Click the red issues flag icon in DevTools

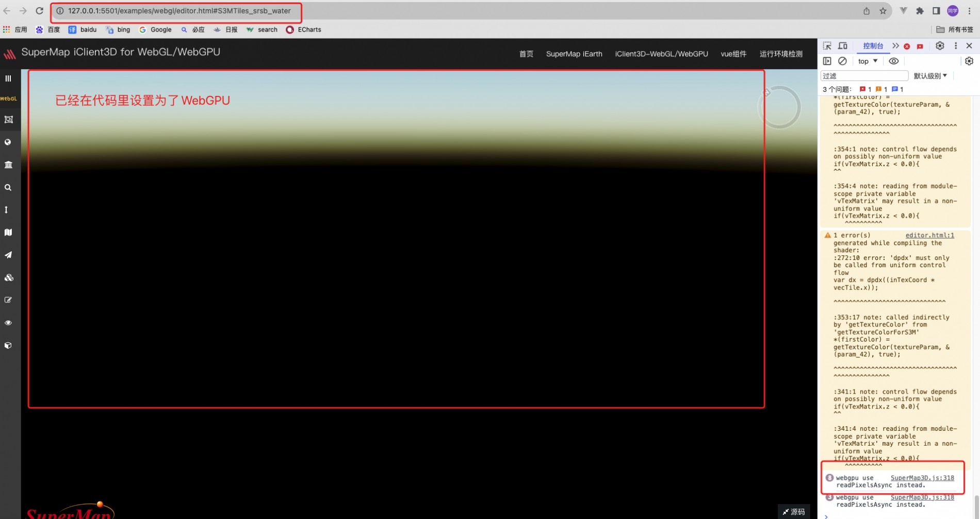(x=920, y=46)
